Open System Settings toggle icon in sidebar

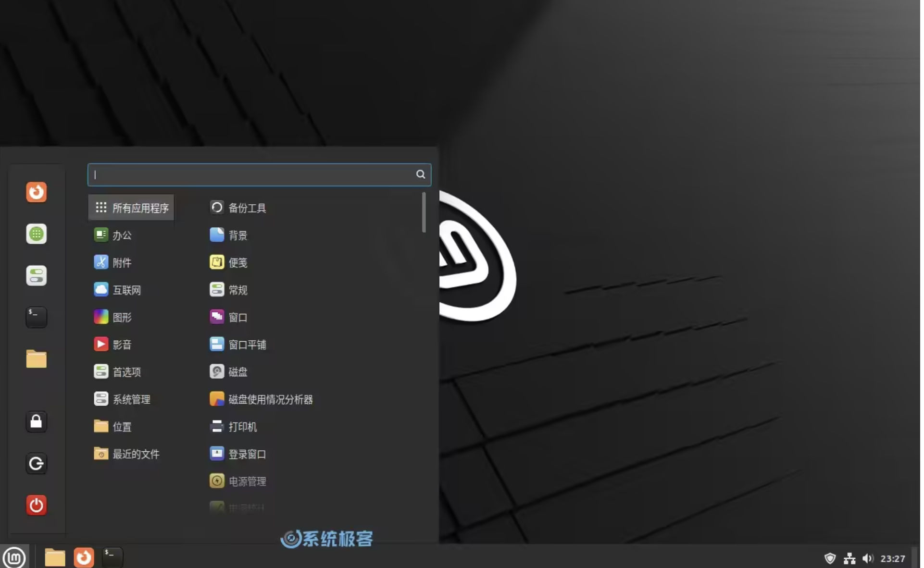36,276
